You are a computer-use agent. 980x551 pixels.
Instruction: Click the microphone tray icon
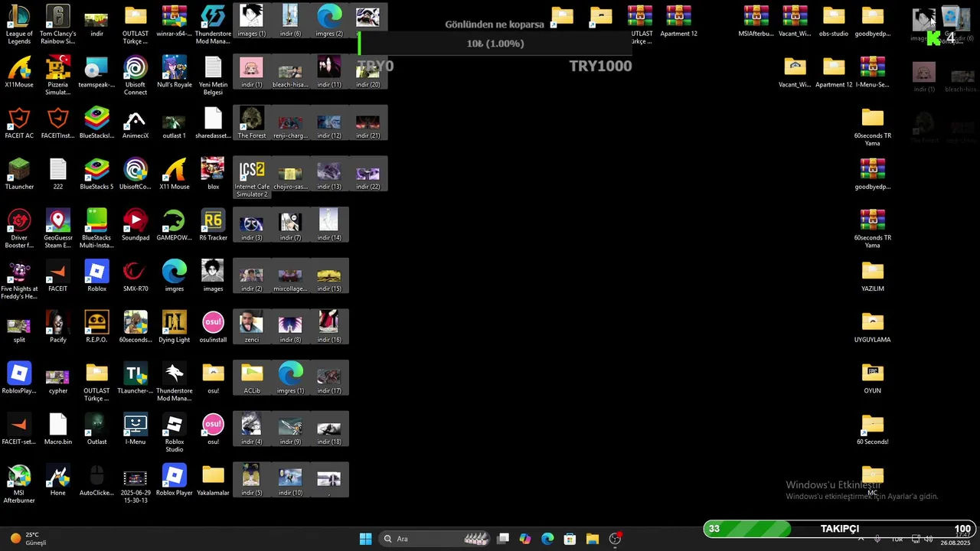click(x=877, y=539)
